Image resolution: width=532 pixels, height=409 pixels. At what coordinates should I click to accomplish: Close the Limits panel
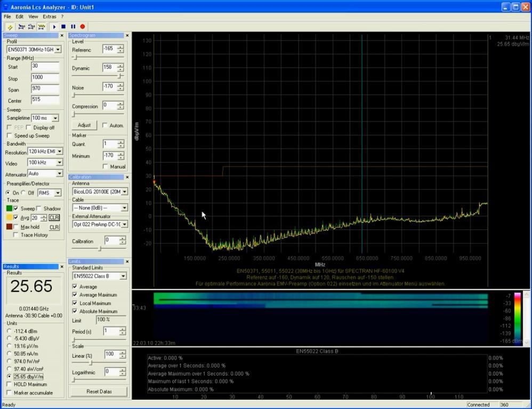pyautogui.click(x=127, y=261)
